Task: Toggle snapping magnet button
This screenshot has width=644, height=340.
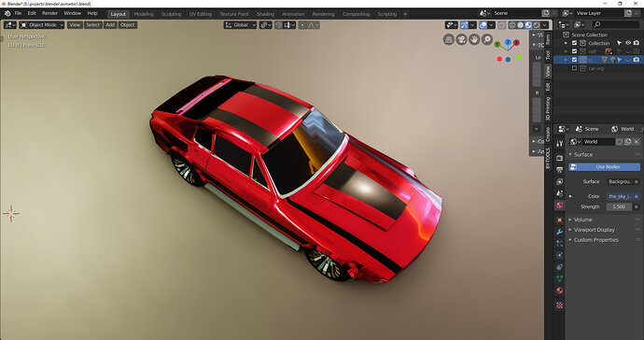Action: point(279,25)
